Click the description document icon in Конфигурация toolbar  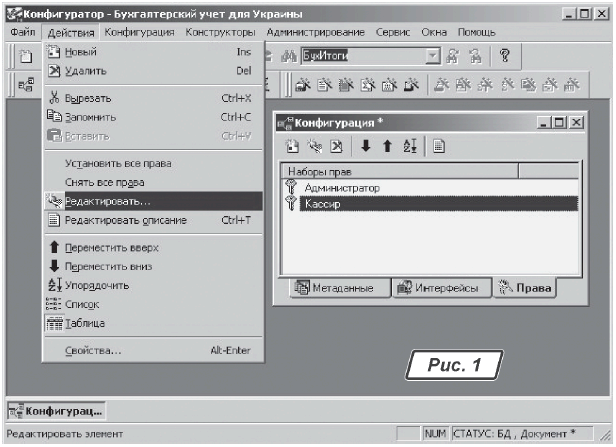pos(438,145)
